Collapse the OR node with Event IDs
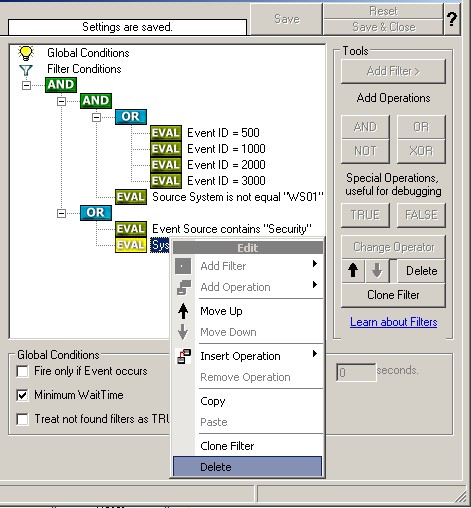 (x=96, y=117)
